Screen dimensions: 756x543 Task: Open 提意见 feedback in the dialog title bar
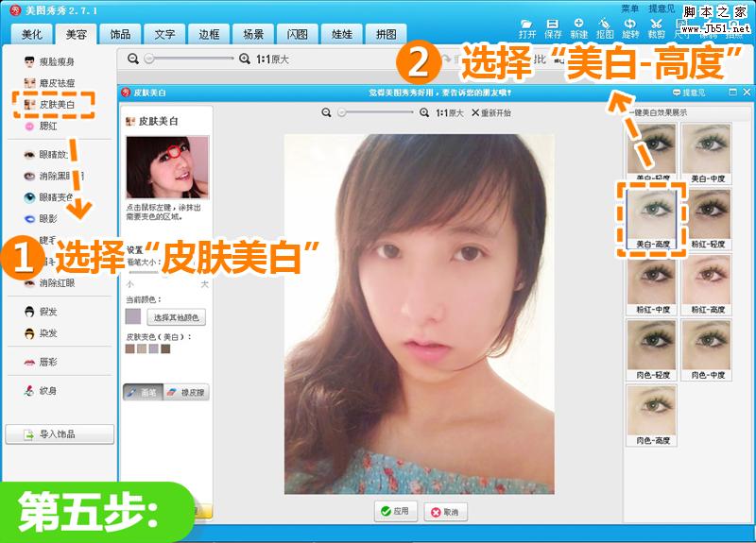(x=689, y=92)
